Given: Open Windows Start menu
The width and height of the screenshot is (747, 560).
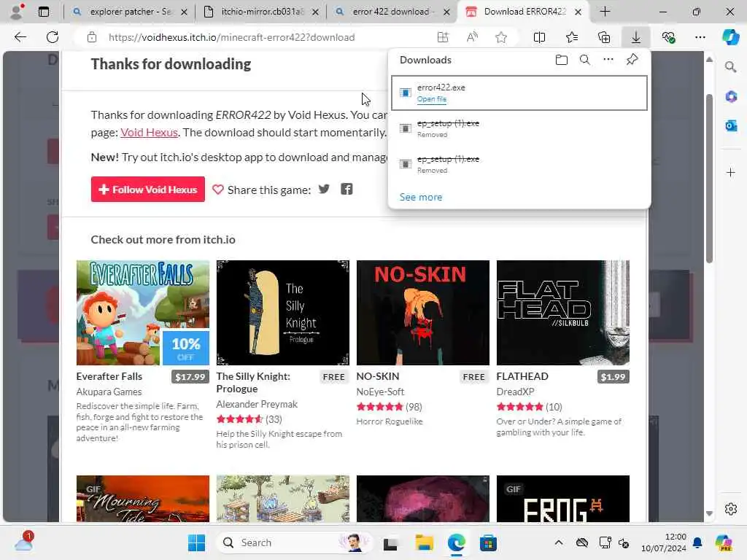Looking at the screenshot, I should pyautogui.click(x=196, y=542).
